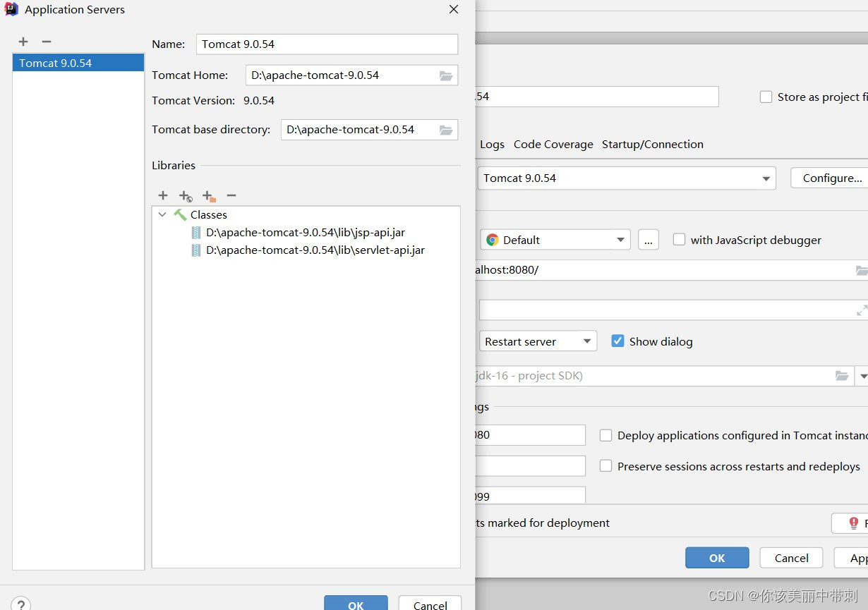Click the empty HTTPs port field
Image resolution: width=868 pixels, height=610 pixels.
pos(531,466)
